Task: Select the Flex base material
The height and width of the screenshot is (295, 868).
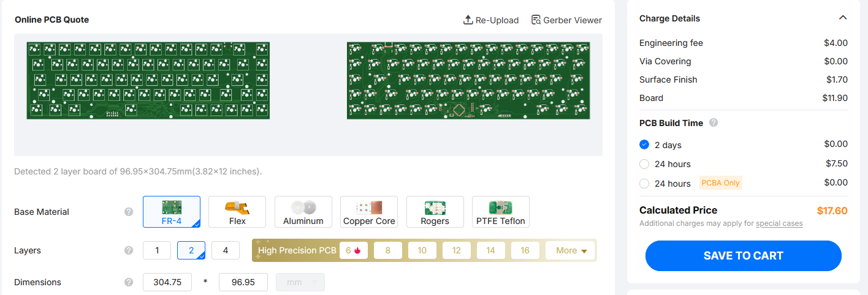Action: pyautogui.click(x=237, y=212)
